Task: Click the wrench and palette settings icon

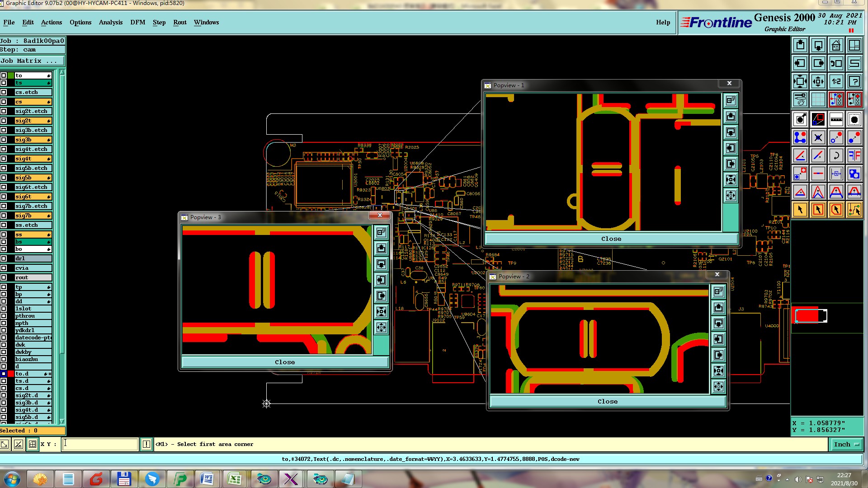Action: 800,99
